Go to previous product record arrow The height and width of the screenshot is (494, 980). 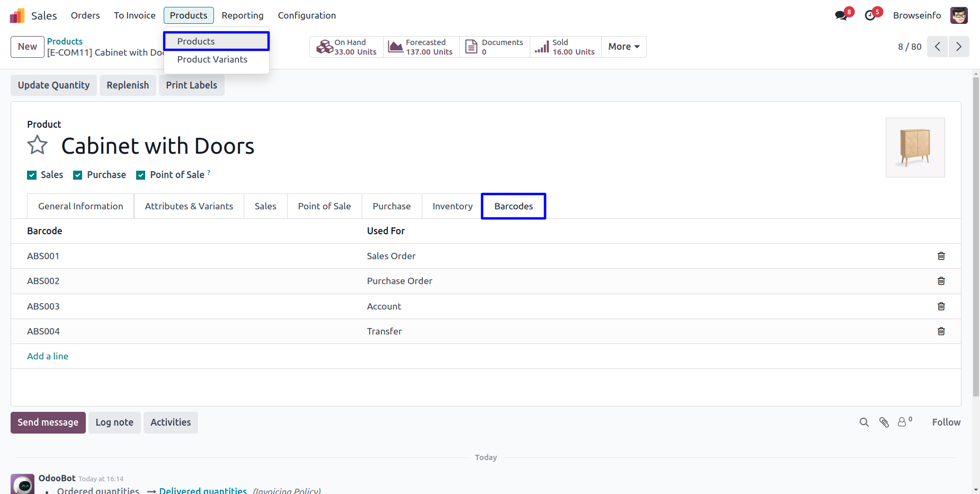[937, 47]
